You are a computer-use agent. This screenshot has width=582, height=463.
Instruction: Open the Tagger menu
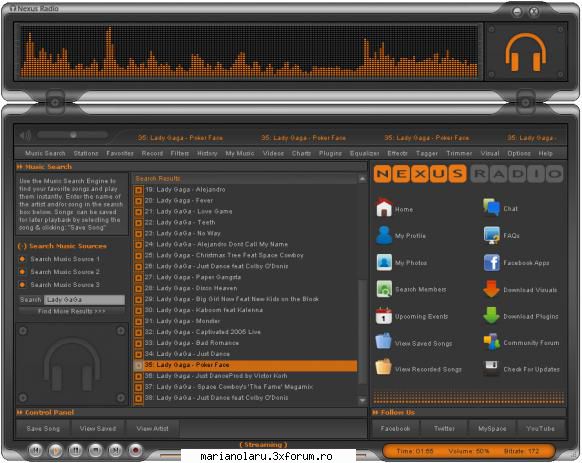tap(427, 153)
